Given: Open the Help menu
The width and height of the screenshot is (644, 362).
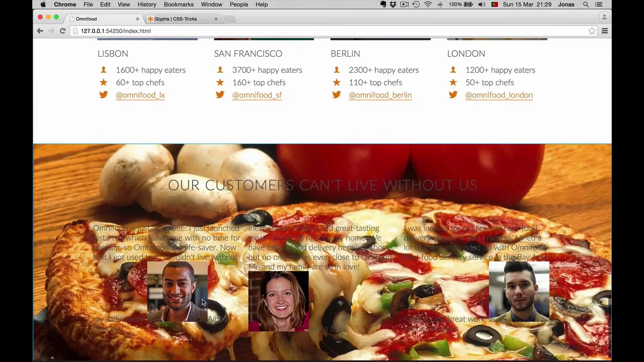Looking at the screenshot, I should [262, 5].
